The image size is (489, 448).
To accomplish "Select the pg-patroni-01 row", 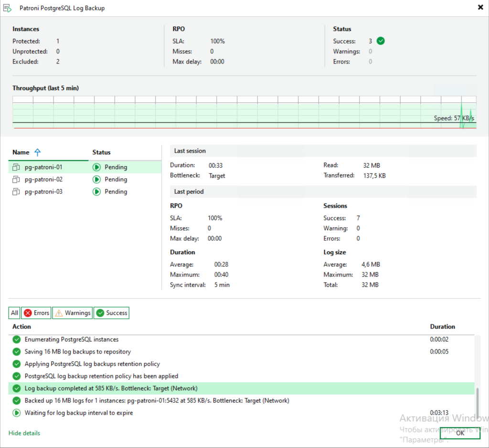I will pos(85,167).
